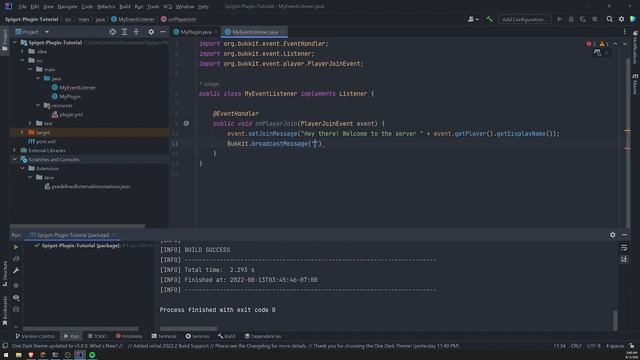Collapse Scratches and Consoles node
Viewport: 640px width, 360px height.
click(15, 159)
